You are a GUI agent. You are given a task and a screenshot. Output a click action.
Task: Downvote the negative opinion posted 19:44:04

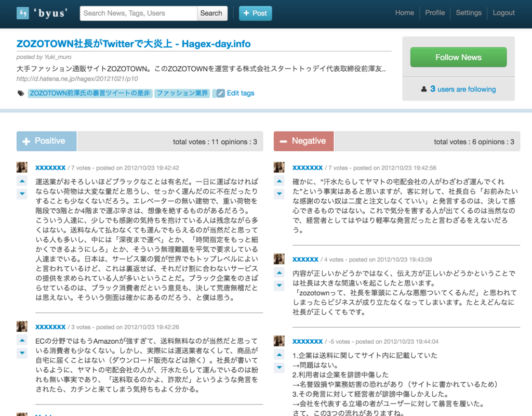[279, 367]
